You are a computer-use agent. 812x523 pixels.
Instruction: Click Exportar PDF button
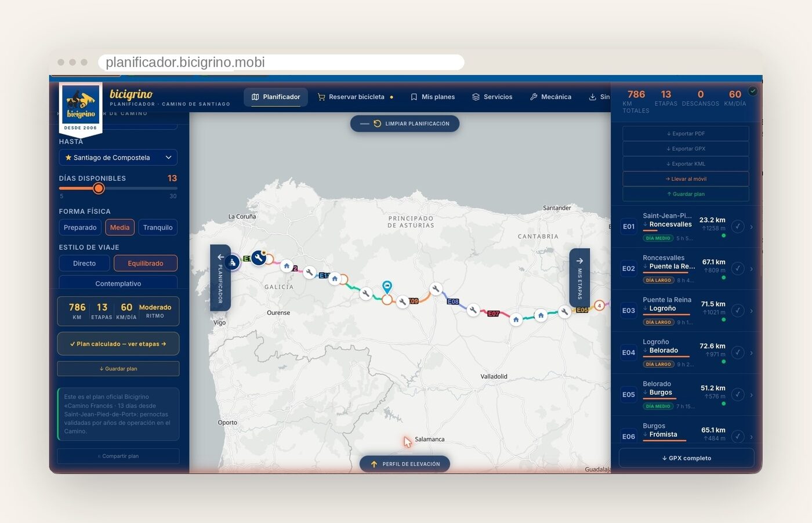(686, 133)
